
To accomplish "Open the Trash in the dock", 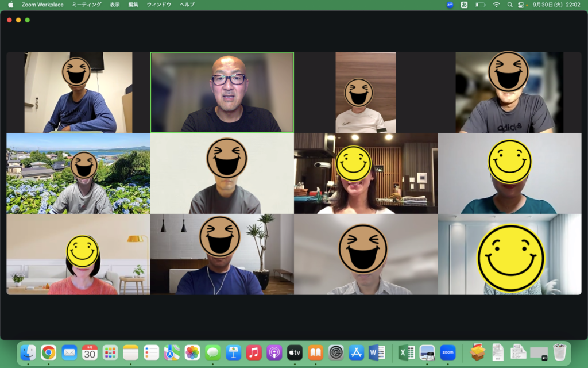I will point(559,352).
